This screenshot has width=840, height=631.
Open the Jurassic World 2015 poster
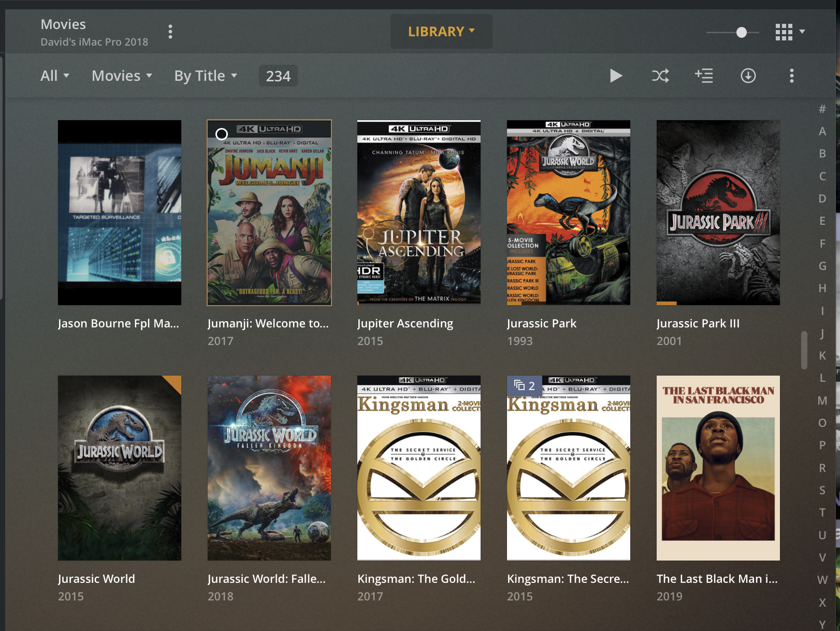tap(120, 468)
